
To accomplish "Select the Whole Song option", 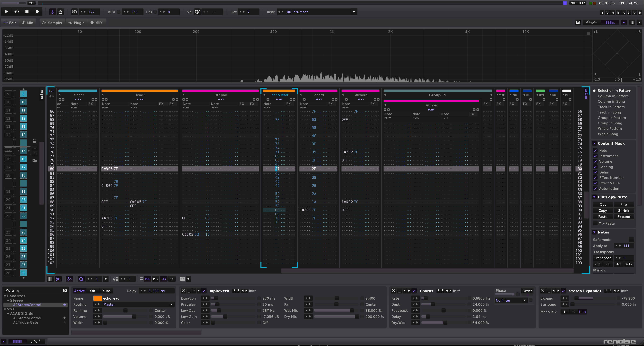I will 608,134.
